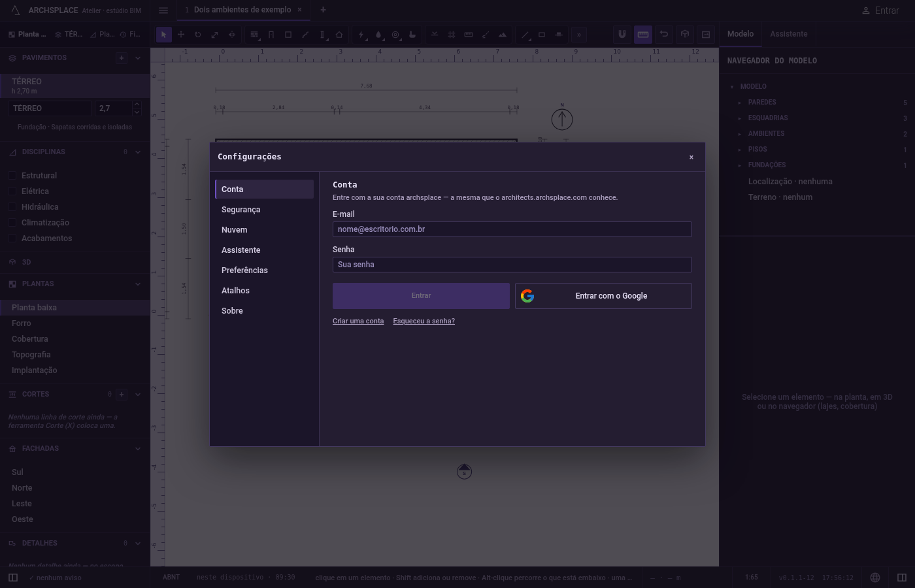Select the Door tool
915x588 pixels.
pyautogui.click(x=271, y=35)
